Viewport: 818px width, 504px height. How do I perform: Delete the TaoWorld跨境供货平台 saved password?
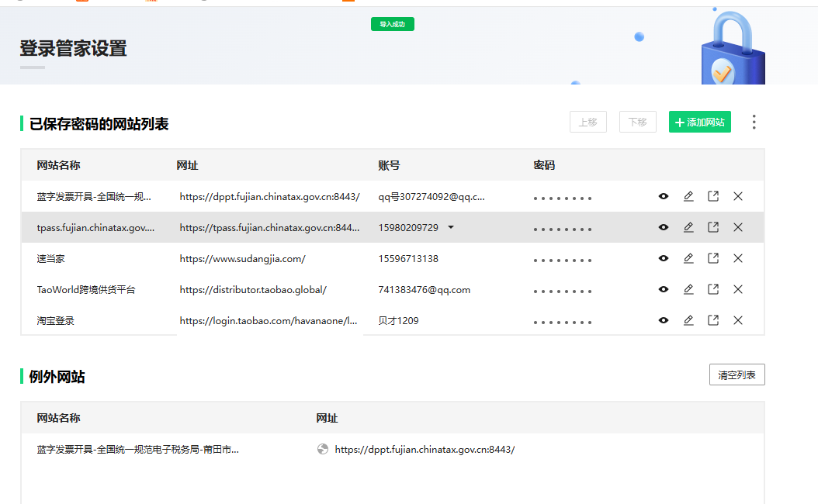point(738,289)
